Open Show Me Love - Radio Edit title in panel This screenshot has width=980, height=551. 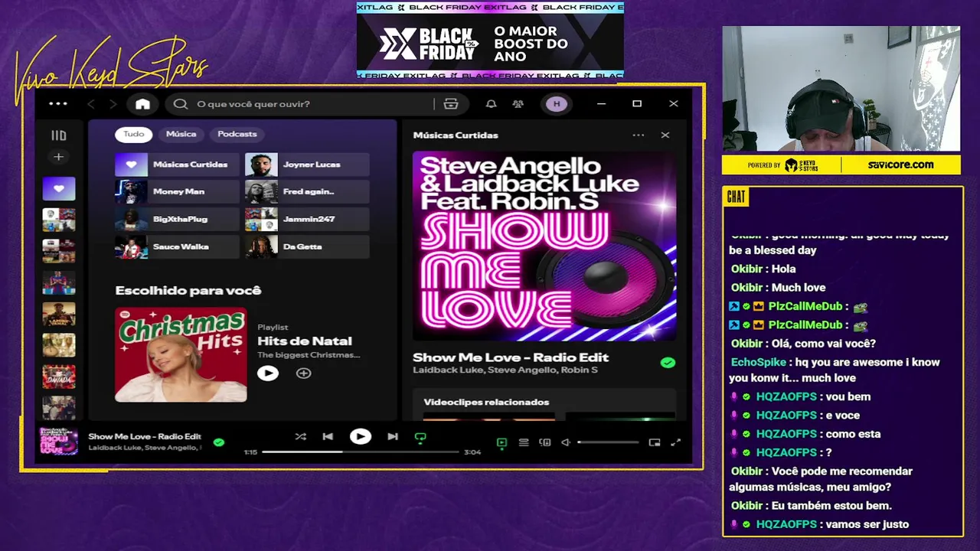pyautogui.click(x=511, y=357)
